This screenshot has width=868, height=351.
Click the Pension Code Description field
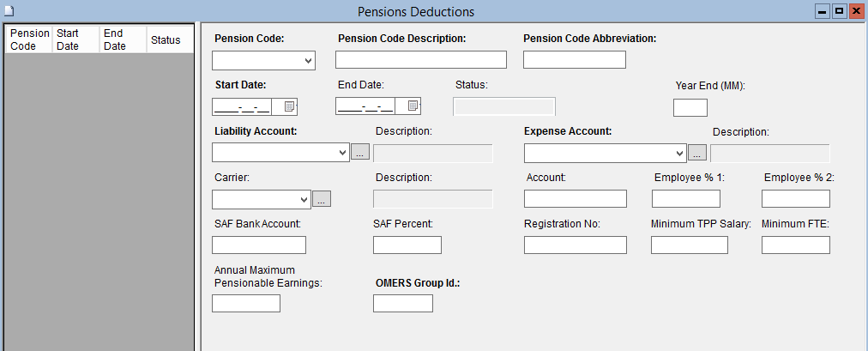pos(420,60)
